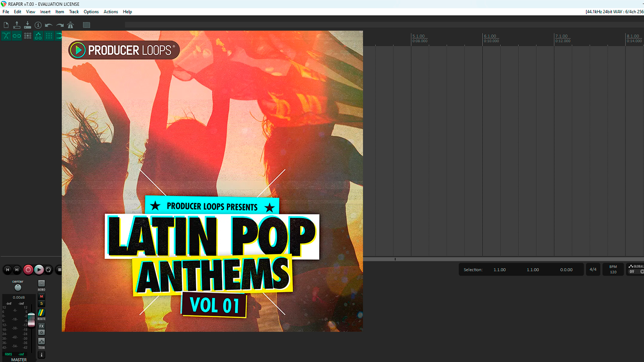
Task: Toggle the repeat loop button
Action: [49, 270]
